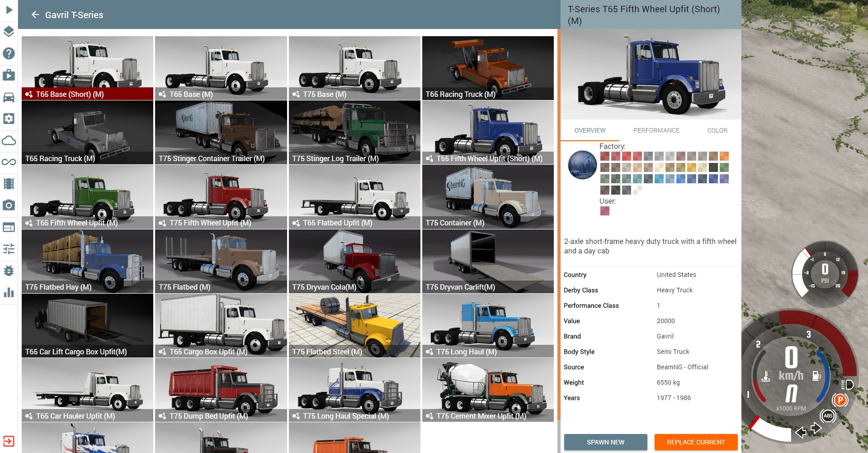The width and height of the screenshot is (868, 453).
Task: Select the T75 Dump Bed Upfit thumbnail
Action: [x=221, y=390]
